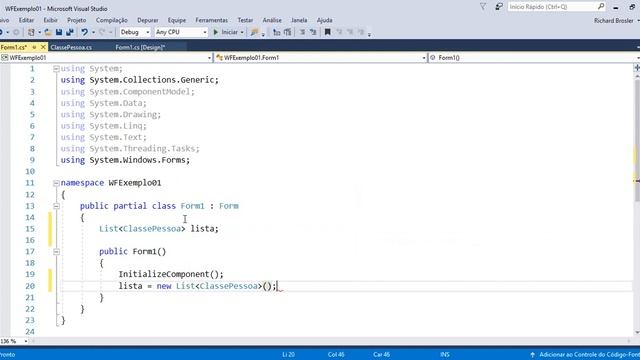Image resolution: width=640 pixels, height=360 pixels.
Task: Click the increase indent toolbar icon
Action: [x=288, y=32]
